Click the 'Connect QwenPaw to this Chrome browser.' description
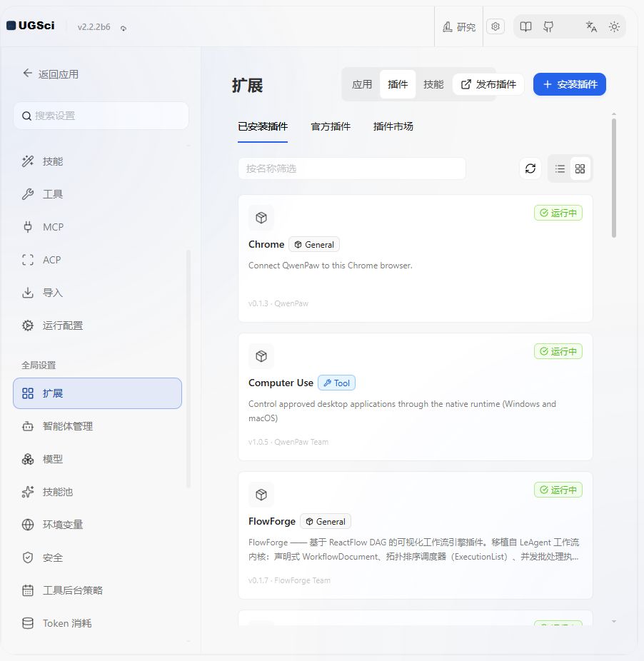This screenshot has width=644, height=661. (331, 266)
